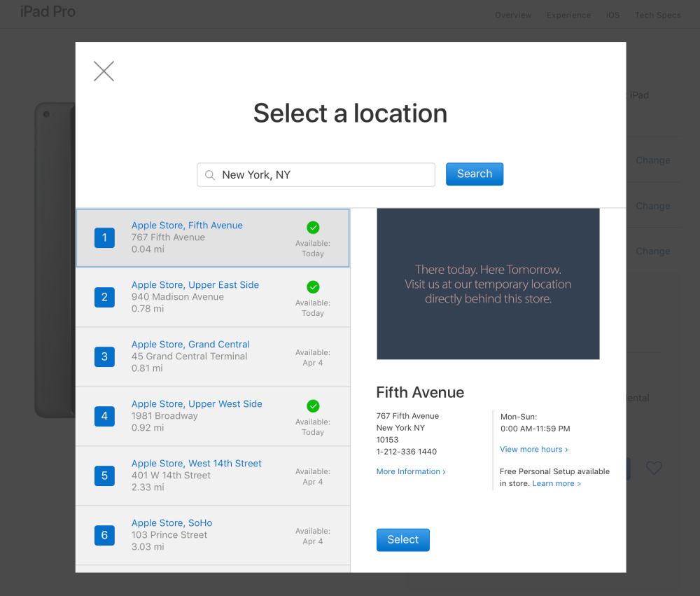Click Upper West Side green availability checkmark
Screen dimensions: 700x596
313,406
